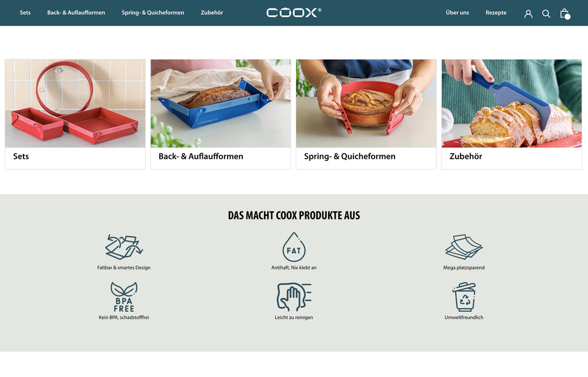
Task: Open the user account icon
Action: click(x=528, y=14)
